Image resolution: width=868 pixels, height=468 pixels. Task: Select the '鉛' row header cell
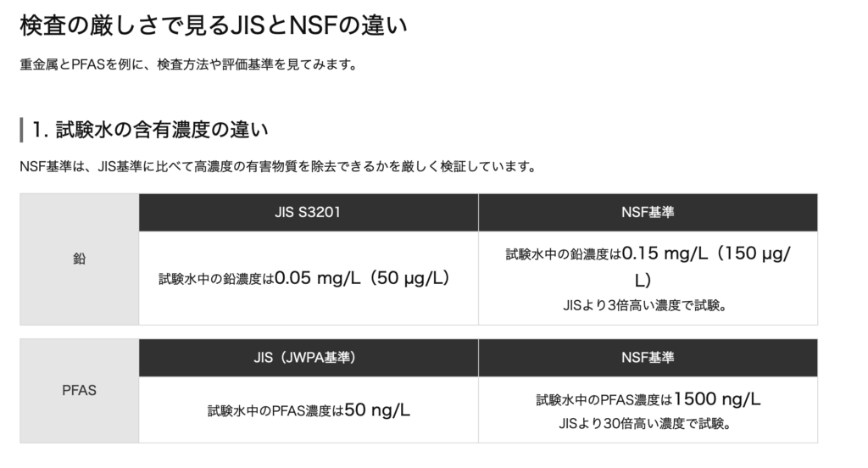point(80,259)
